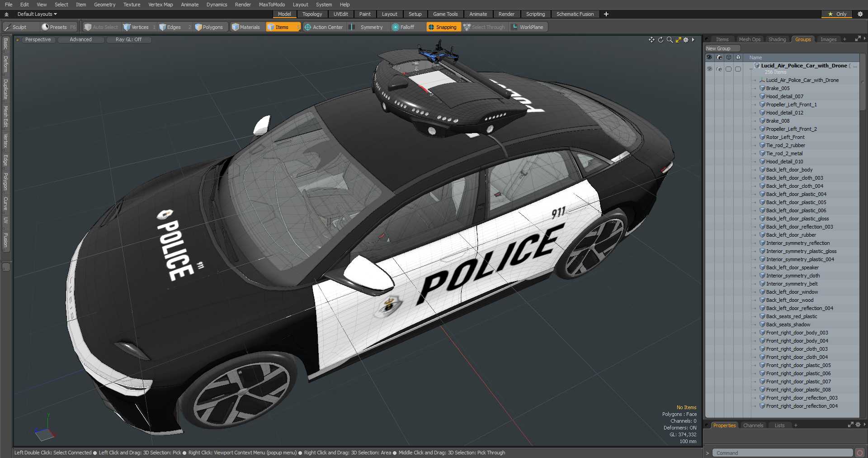Switch to Vertices selection mode
868x458 pixels.
tap(139, 27)
